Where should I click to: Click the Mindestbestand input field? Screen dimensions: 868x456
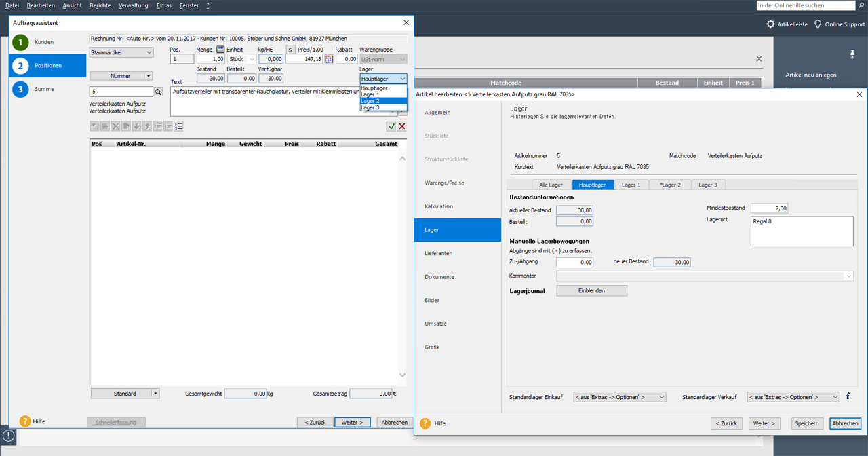coord(770,208)
